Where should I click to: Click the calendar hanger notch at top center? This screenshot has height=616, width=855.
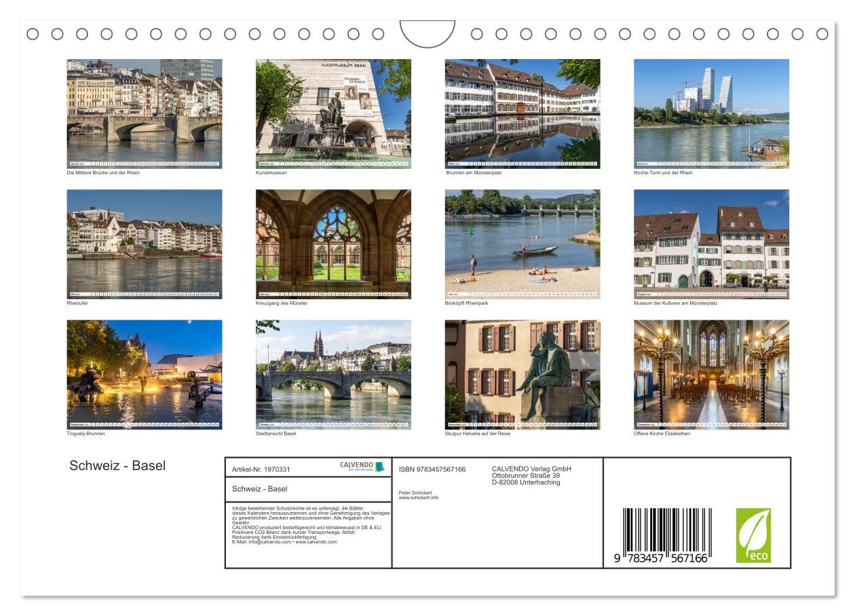(x=427, y=33)
